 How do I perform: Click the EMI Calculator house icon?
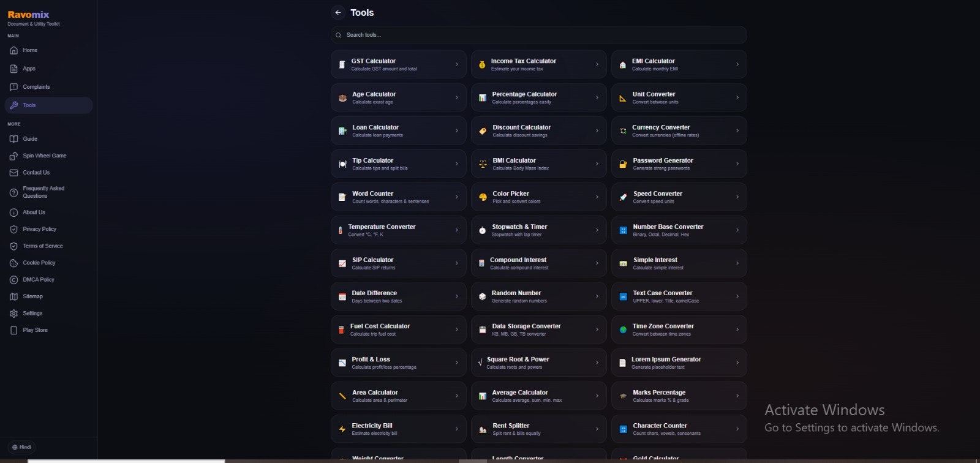click(623, 64)
